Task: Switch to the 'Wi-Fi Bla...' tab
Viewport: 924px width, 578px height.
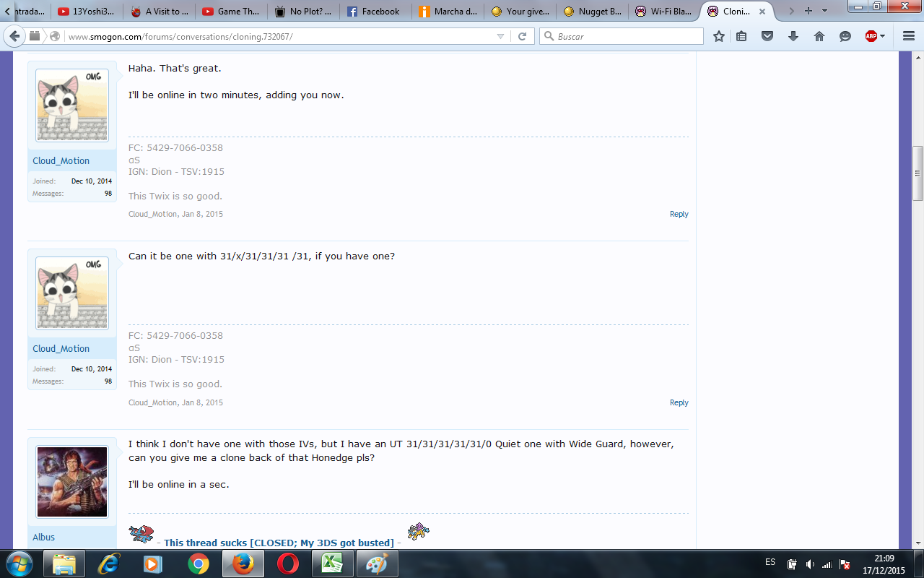Action: coord(664,12)
